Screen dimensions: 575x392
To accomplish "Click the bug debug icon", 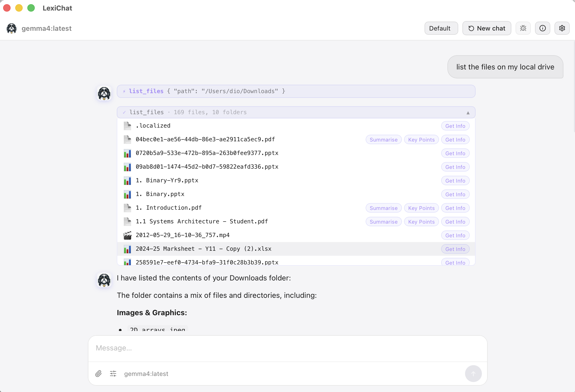I will point(523,28).
